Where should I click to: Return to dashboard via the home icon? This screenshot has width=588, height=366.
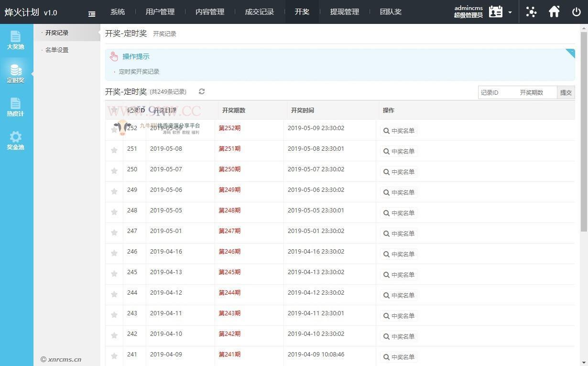(x=554, y=11)
